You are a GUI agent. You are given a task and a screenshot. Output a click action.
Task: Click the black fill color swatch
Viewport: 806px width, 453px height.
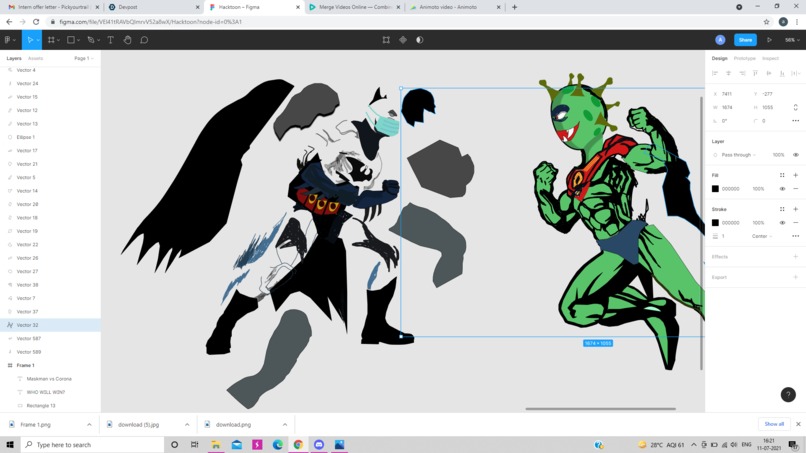pos(715,189)
